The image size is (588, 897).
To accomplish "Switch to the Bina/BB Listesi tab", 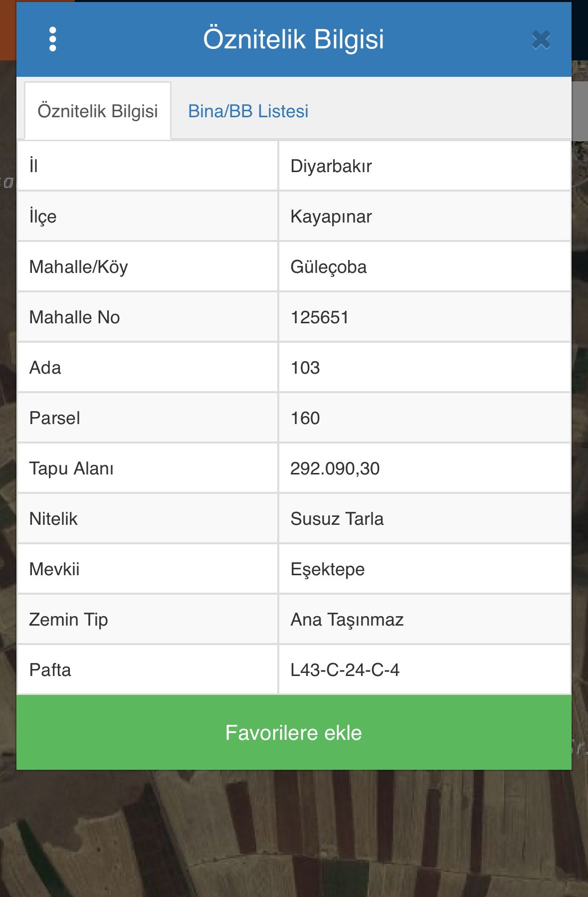I will pos(248,111).
